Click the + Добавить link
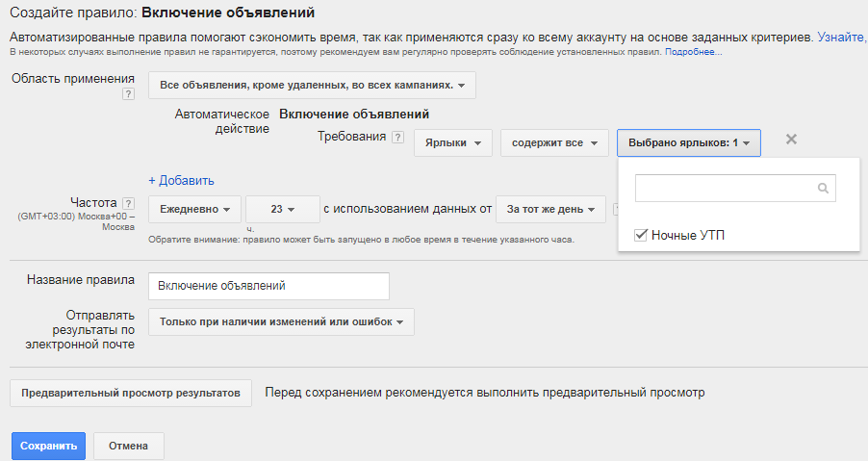The image size is (868, 461). pyautogui.click(x=181, y=180)
